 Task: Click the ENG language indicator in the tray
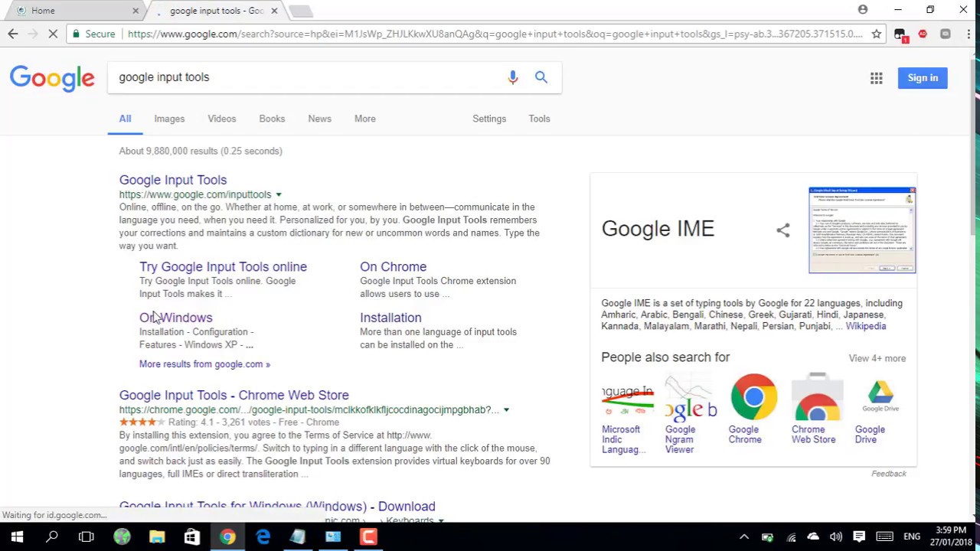click(x=912, y=536)
